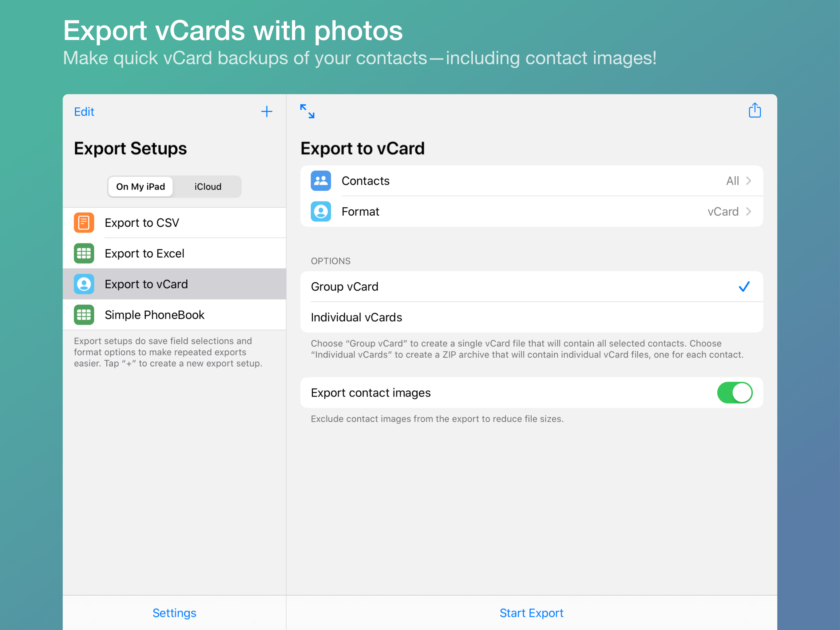Select Simple PhoneBook setup
Image resolution: width=840 pixels, height=630 pixels.
(174, 315)
